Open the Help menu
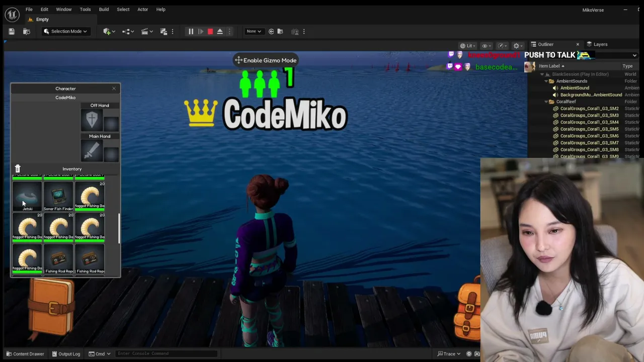Viewport: 644px width, 362px height. coord(160,9)
